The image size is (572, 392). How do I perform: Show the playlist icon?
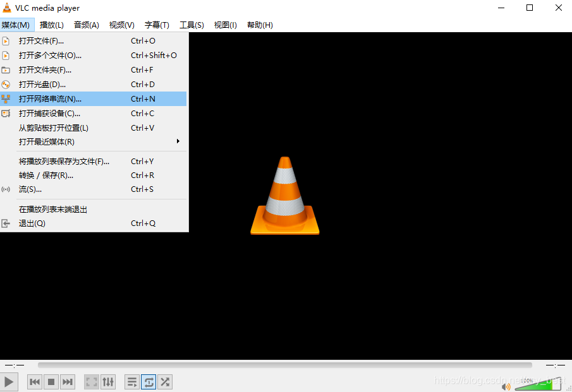[132, 382]
